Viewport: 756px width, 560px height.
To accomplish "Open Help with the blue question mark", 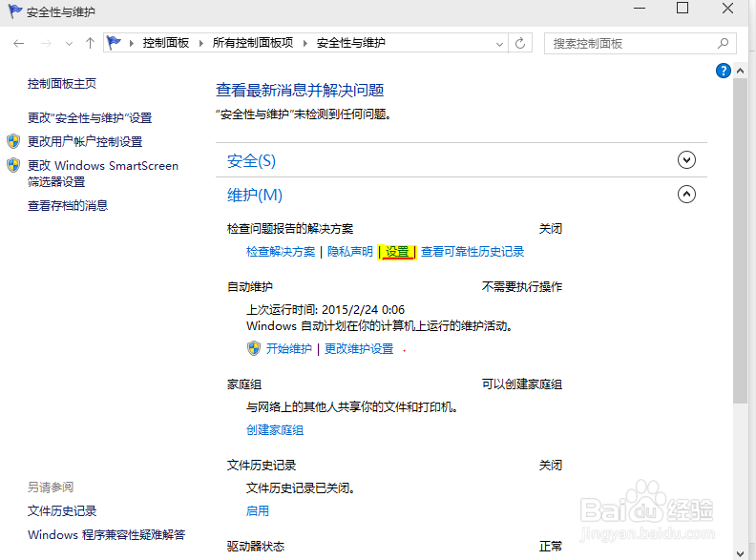I will [x=724, y=71].
